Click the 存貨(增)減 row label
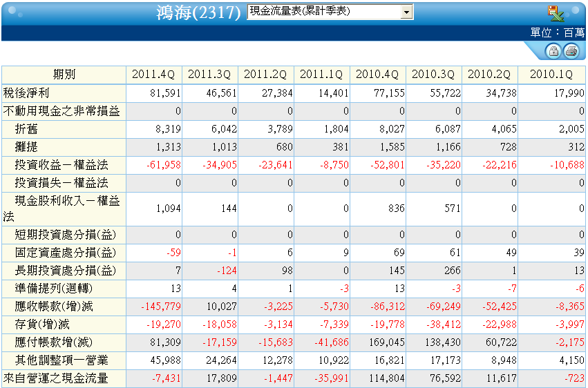The image size is (588, 388). pos(42,324)
